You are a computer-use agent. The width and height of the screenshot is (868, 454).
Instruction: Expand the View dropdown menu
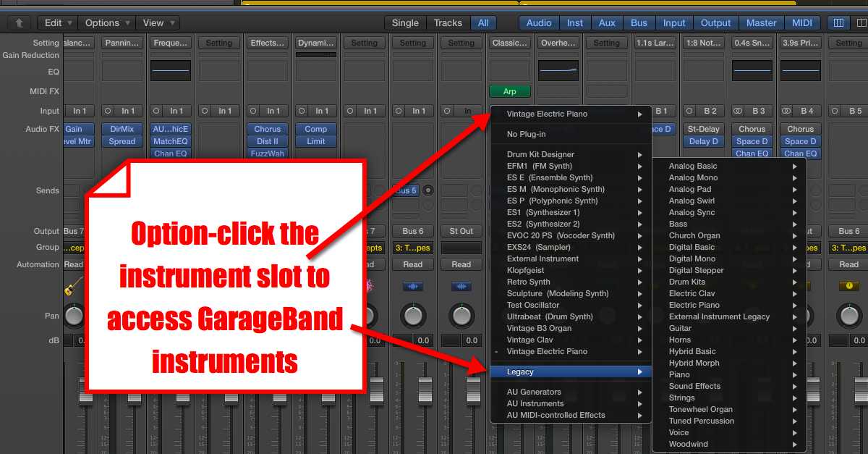click(x=158, y=22)
